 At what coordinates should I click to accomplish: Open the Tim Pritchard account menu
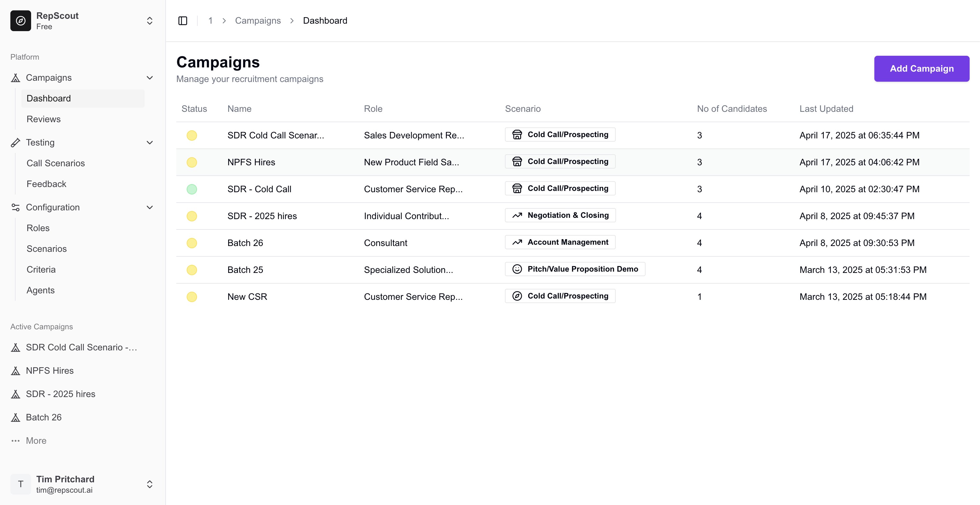click(149, 484)
